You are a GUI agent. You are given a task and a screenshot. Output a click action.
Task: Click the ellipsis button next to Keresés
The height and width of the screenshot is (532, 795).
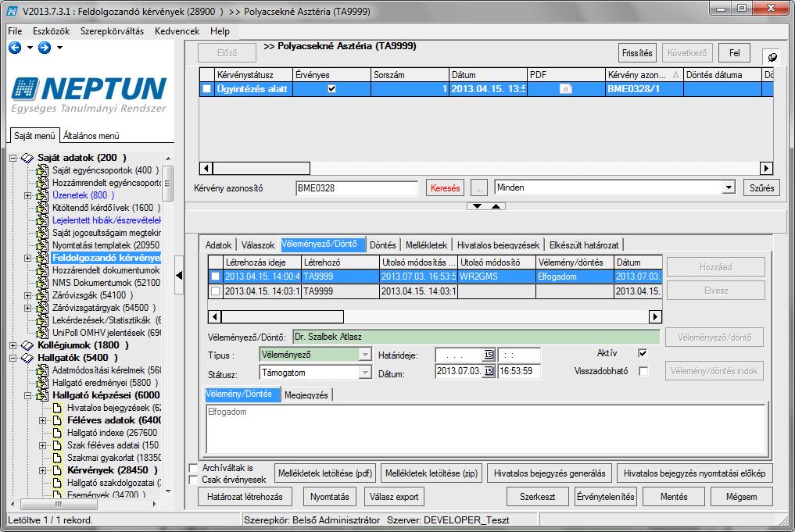point(478,188)
